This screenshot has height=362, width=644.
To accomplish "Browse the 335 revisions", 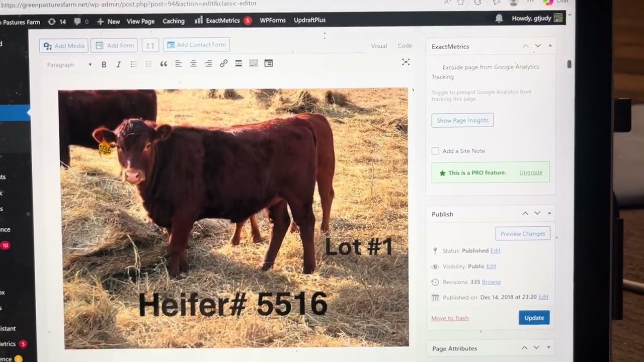I will point(492,282).
